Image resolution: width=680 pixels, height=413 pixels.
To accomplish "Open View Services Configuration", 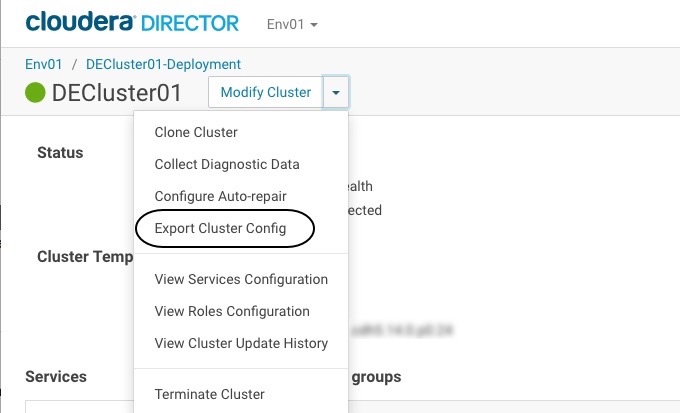I will tap(241, 279).
